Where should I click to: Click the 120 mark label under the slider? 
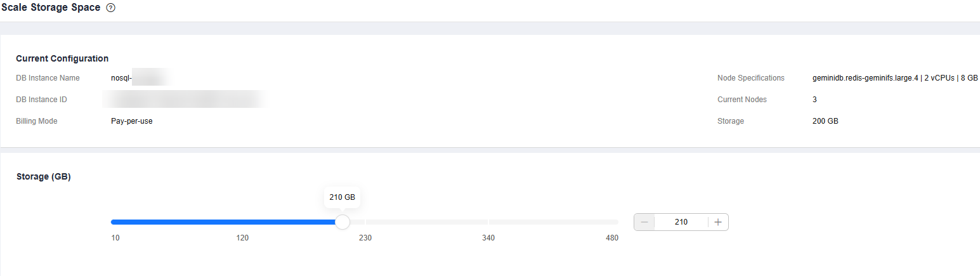point(242,238)
